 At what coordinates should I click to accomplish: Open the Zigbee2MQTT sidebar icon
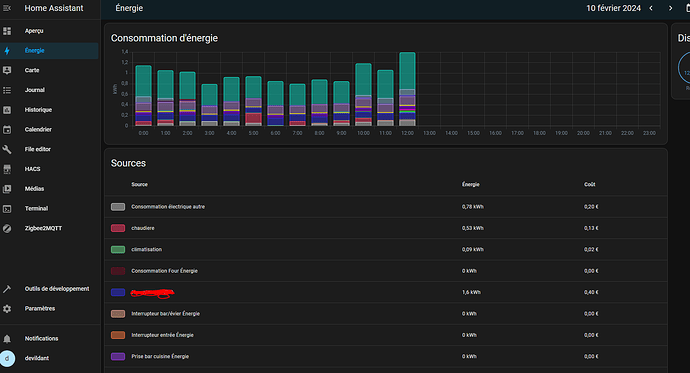pos(7,229)
